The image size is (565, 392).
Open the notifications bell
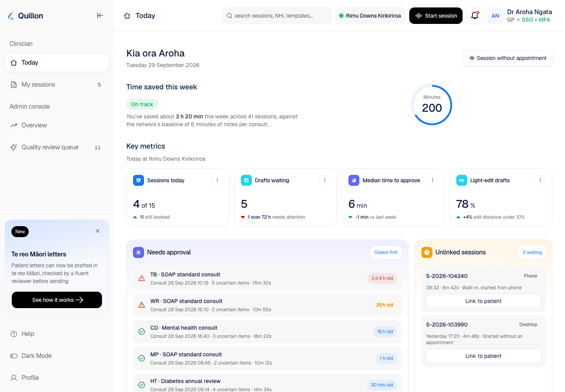pyautogui.click(x=475, y=16)
